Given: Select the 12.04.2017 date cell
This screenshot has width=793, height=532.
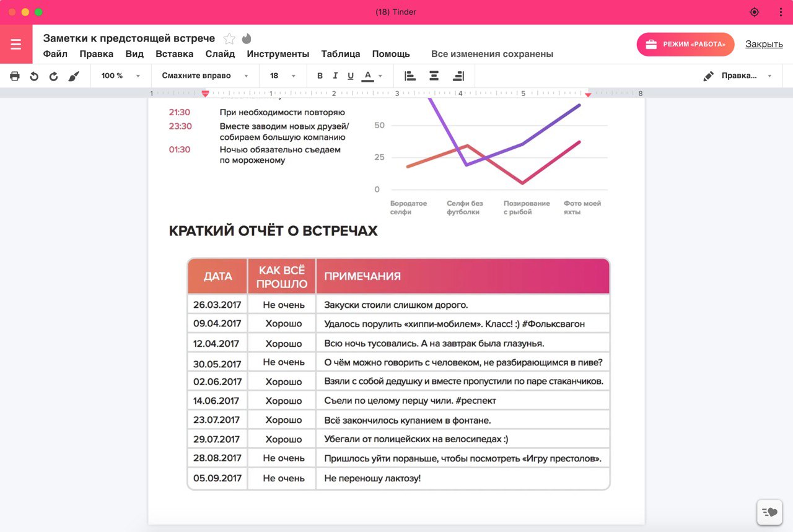Looking at the screenshot, I should click(217, 343).
